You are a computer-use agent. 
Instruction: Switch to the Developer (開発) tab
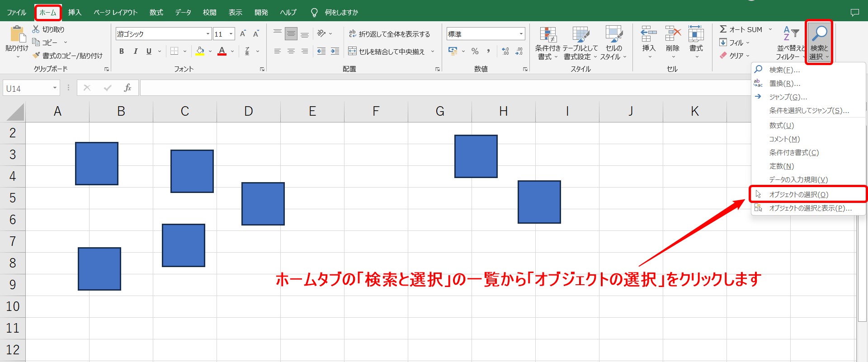261,12
